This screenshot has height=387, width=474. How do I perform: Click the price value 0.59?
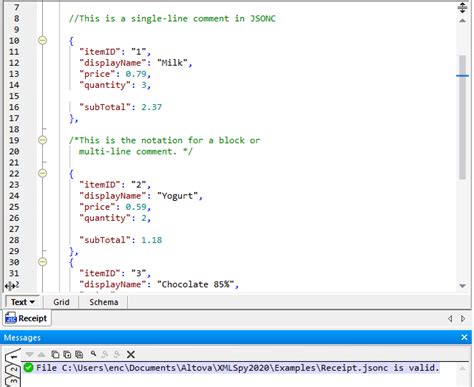(x=136, y=207)
